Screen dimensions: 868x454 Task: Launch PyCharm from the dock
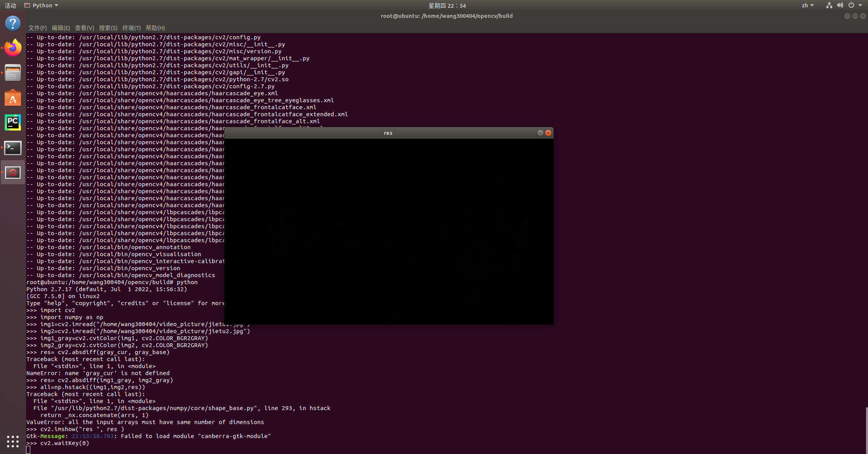tap(13, 123)
